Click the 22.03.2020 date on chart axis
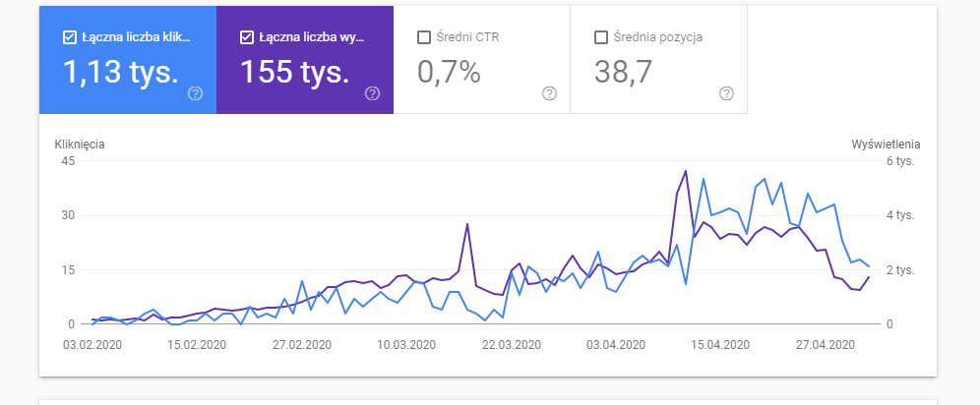The height and width of the screenshot is (405, 980). (x=511, y=345)
